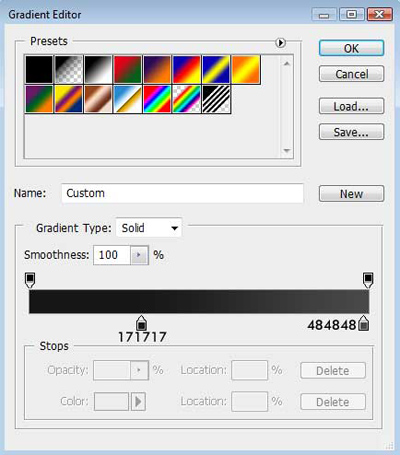400x455 pixels.
Task: Pick the violet-to-orange gradient preset
Action: coord(157,69)
